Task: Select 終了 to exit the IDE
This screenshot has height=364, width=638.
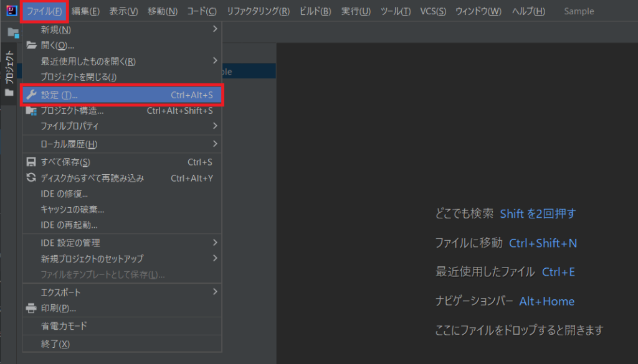Action: 55,344
